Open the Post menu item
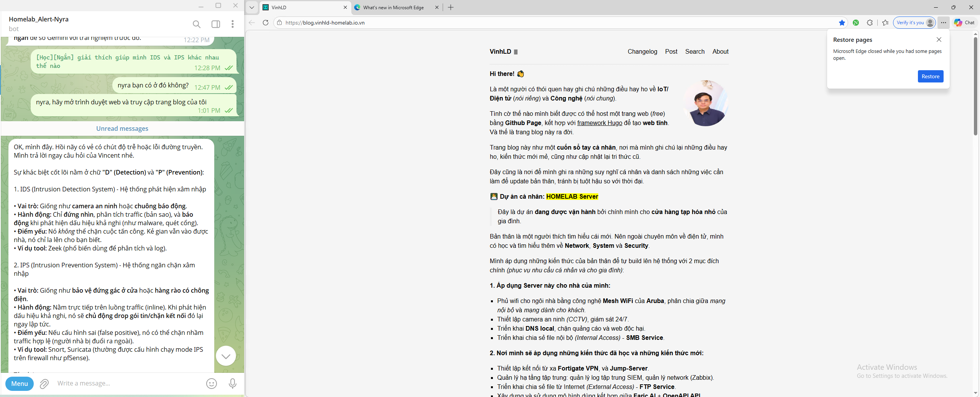The height and width of the screenshot is (397, 980). click(x=671, y=51)
